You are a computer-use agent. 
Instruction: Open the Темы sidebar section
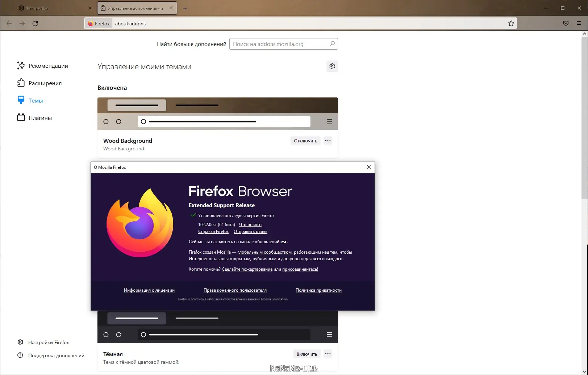click(x=30, y=100)
